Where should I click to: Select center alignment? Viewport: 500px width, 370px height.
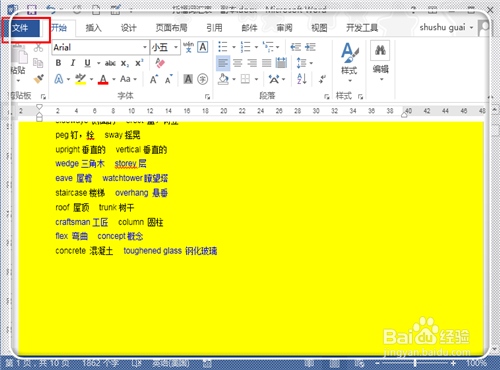coord(237,63)
